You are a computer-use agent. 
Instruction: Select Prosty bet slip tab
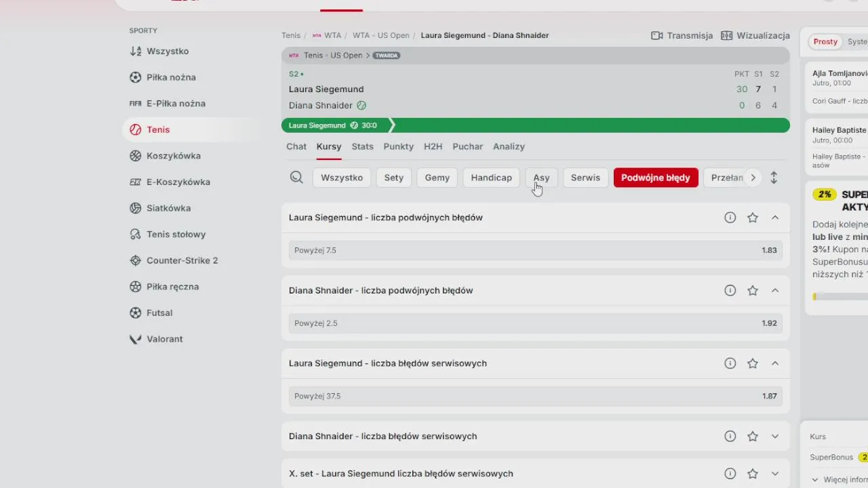[x=825, y=42]
